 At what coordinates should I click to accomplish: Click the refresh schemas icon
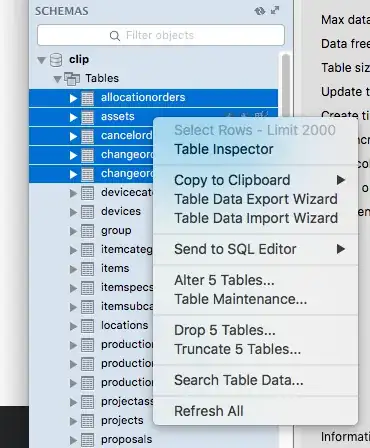260,11
